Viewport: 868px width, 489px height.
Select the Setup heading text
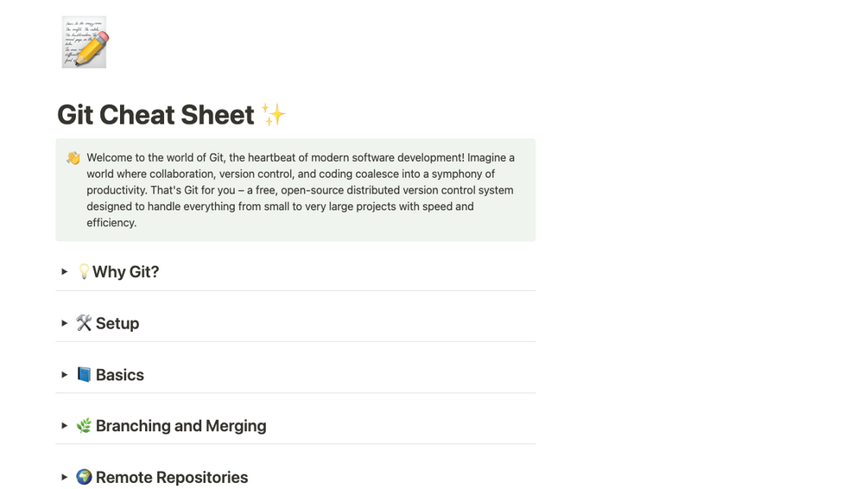(117, 323)
